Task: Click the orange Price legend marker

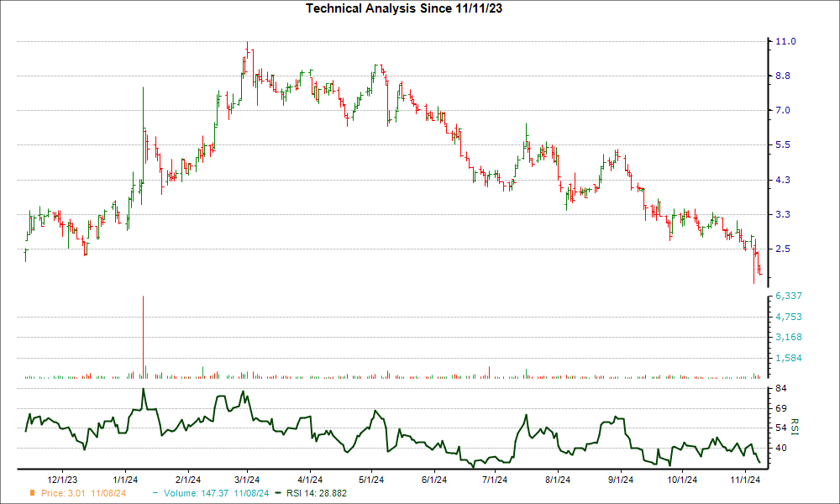Action: (32, 493)
